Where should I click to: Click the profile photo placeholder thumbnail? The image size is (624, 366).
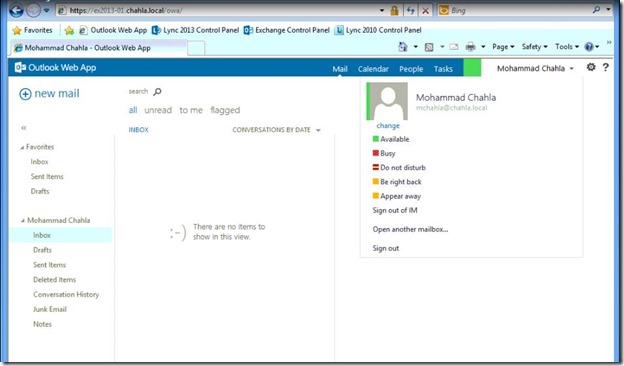[387, 101]
